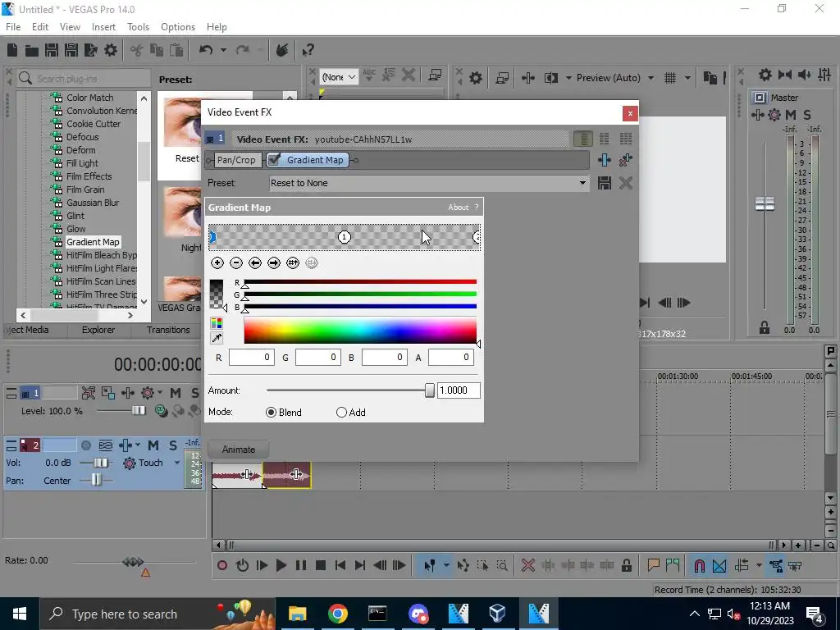The image size is (840, 630).
Task: Select Blend mode radio button
Action: tap(271, 413)
